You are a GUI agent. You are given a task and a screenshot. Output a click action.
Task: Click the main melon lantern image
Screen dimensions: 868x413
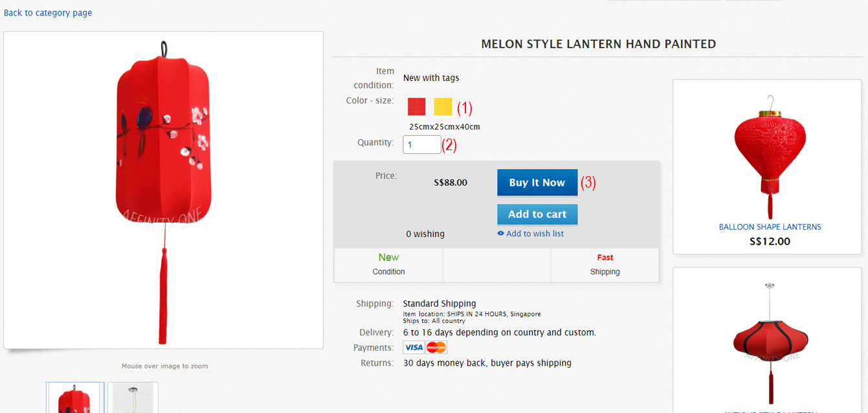[163, 190]
